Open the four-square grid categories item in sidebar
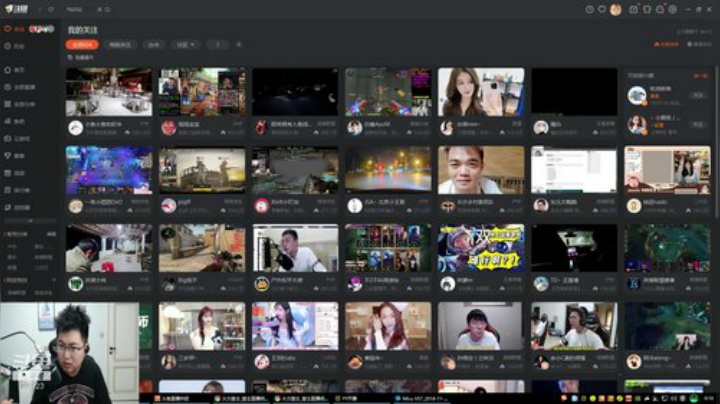 coord(19,104)
